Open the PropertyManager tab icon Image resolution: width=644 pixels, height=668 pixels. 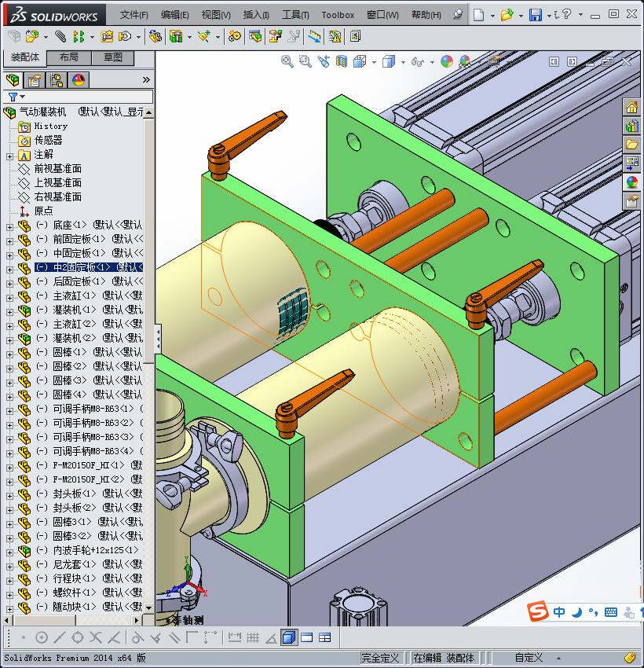click(x=35, y=79)
